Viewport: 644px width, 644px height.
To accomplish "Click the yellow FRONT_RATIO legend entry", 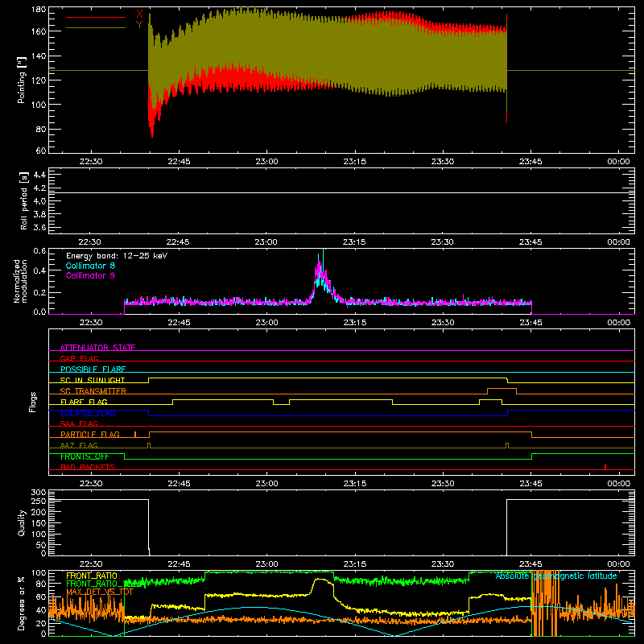I will [92, 576].
